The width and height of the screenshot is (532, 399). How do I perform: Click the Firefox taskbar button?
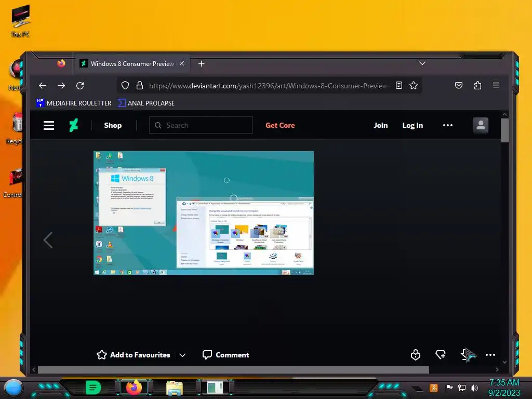[134, 387]
